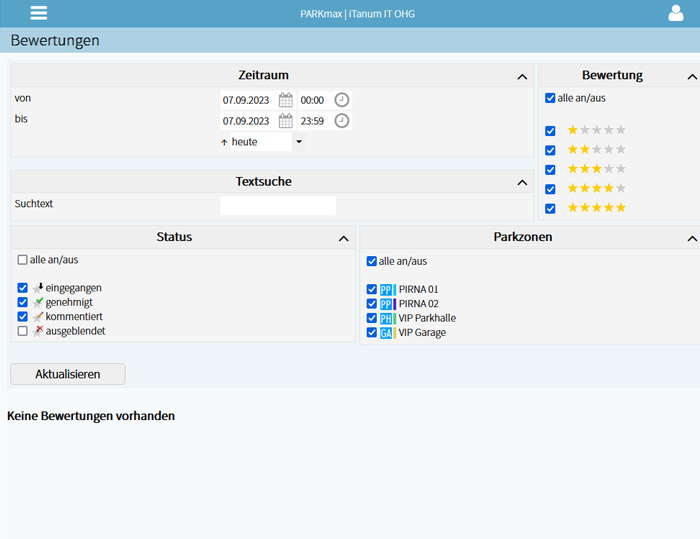
Task: Uncheck the one-star rating checkbox
Action: pos(550,131)
